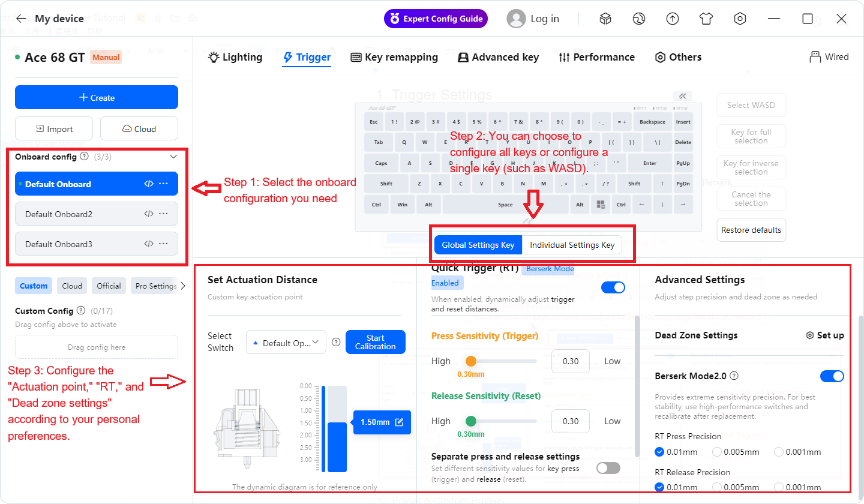The width and height of the screenshot is (864, 504).
Task: Open the Advanced key tab
Action: [498, 57]
